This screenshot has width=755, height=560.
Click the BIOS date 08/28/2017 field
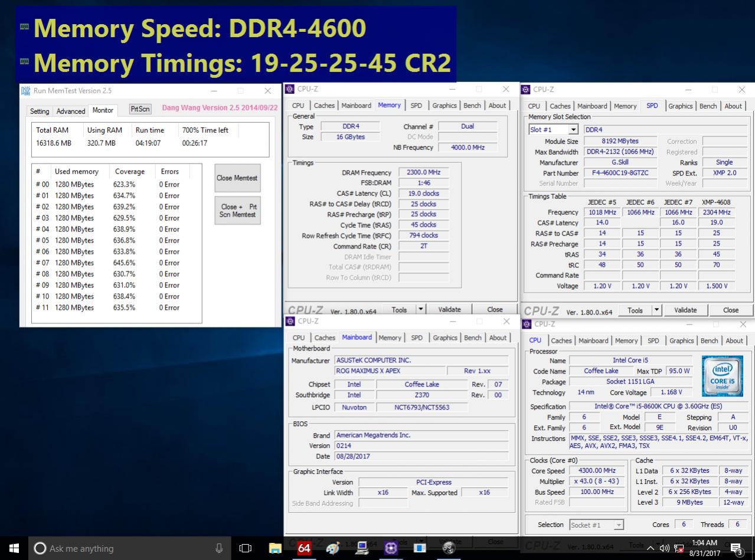click(421, 456)
